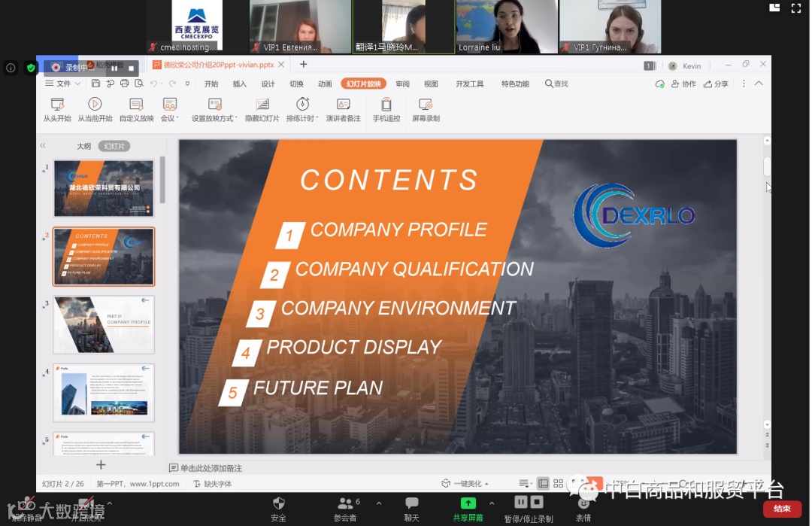Image resolution: width=812 pixels, height=526 pixels.
Task: Click the 协作 collaborate button
Action: pos(683,84)
